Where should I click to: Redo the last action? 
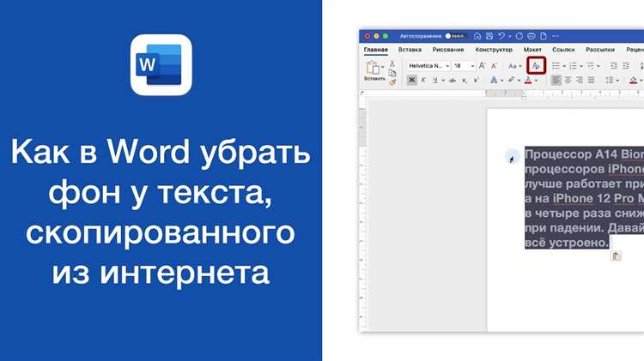pos(519,36)
